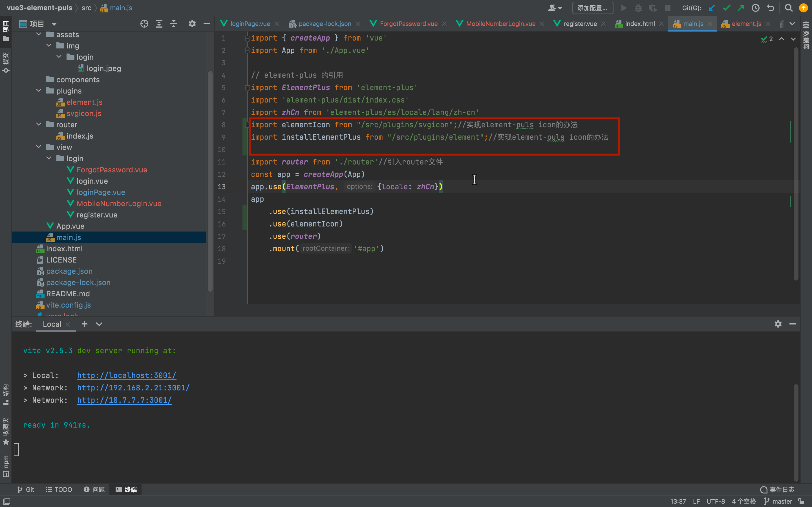This screenshot has height=507, width=812.
Task: Open new terminal session options dropdown chevron
Action: pyautogui.click(x=99, y=324)
